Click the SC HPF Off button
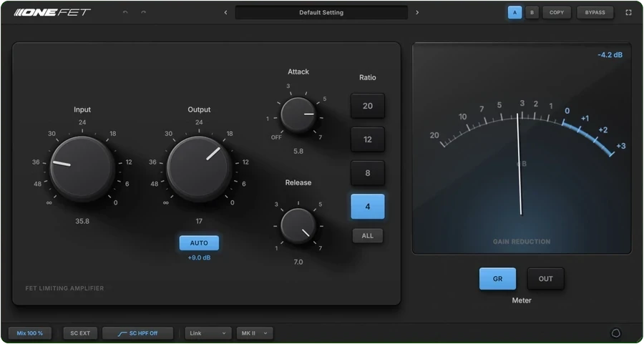The image size is (644, 344). point(137,333)
